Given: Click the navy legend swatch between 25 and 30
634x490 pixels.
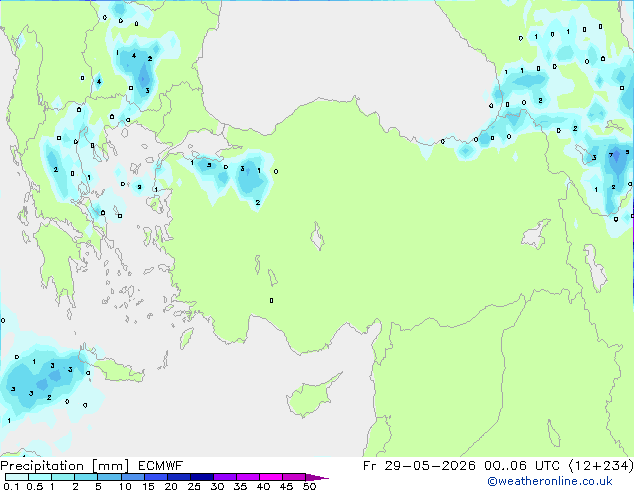Looking at the screenshot, I should [x=202, y=477].
